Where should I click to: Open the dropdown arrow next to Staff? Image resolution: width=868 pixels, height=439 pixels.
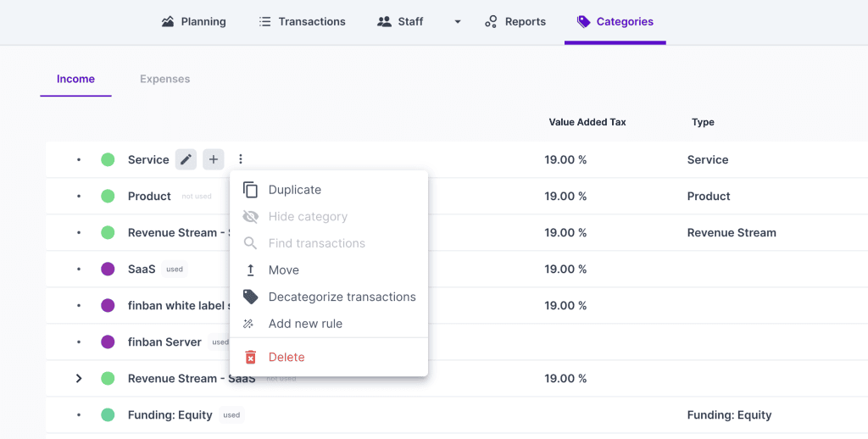pos(458,22)
